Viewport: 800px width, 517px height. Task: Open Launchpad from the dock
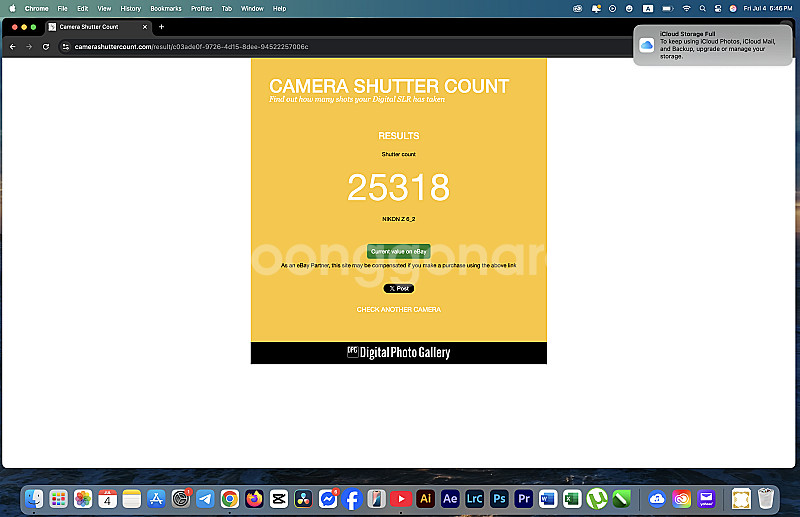pos(59,499)
